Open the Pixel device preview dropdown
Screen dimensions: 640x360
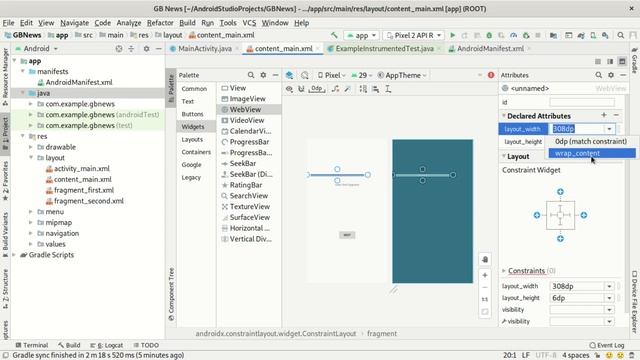(x=331, y=75)
